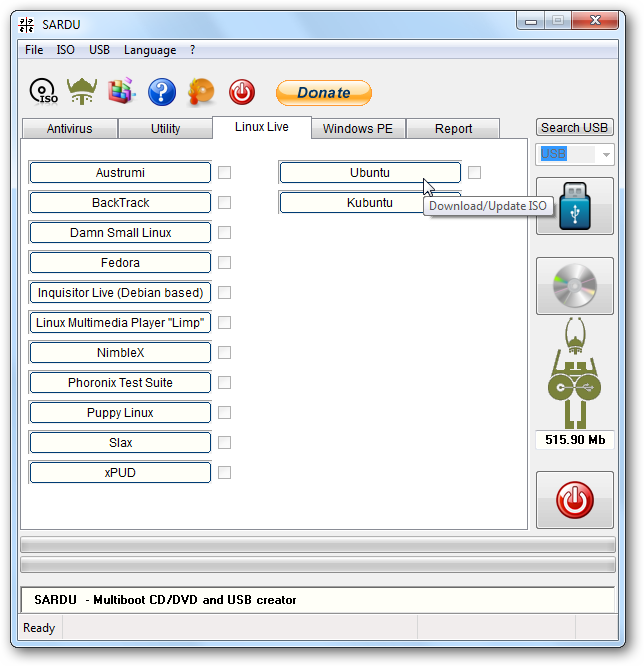Click the Inquisitor Live (Debian based) button
Image resolution: width=644 pixels, height=666 pixels.
120,293
